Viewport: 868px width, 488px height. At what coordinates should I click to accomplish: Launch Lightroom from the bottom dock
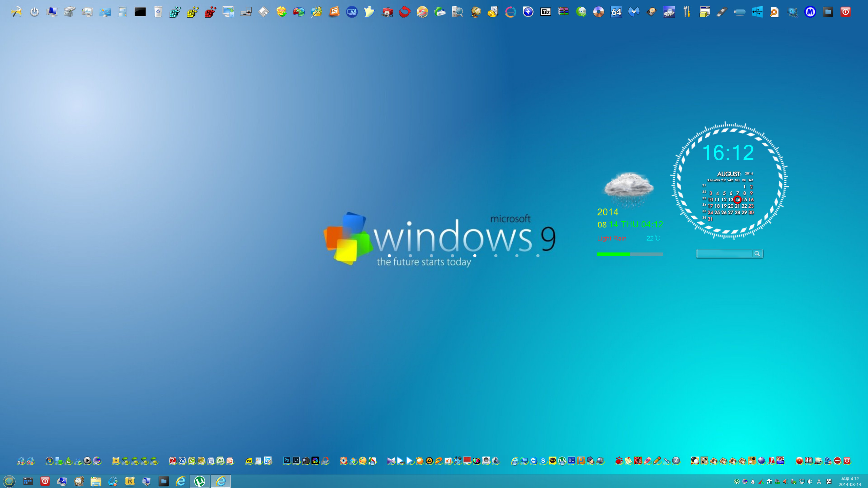point(296,461)
